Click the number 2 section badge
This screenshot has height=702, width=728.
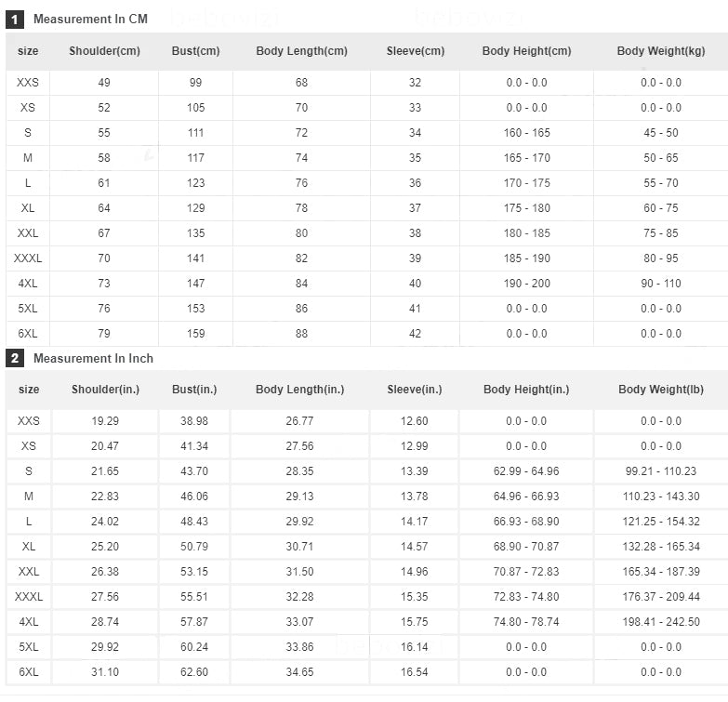pos(15,358)
